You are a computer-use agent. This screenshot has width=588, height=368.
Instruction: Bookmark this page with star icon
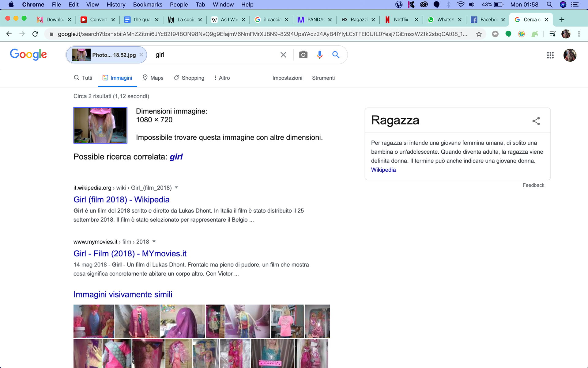click(x=479, y=34)
